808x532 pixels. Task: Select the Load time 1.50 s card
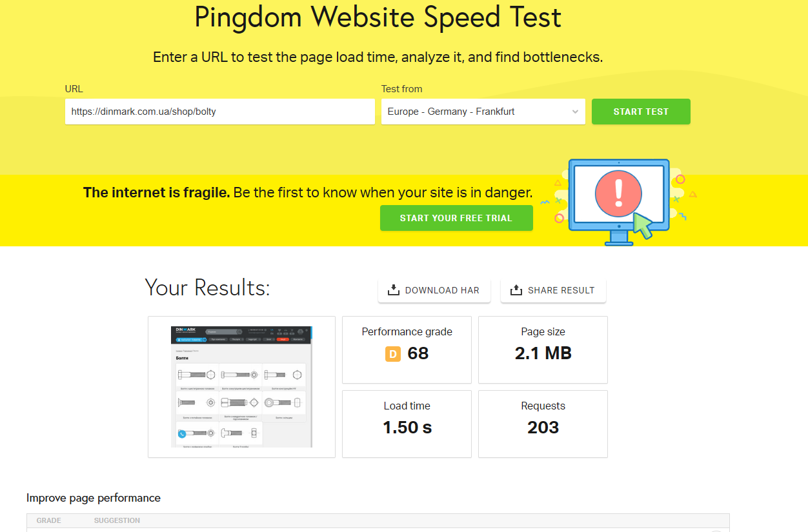point(407,424)
